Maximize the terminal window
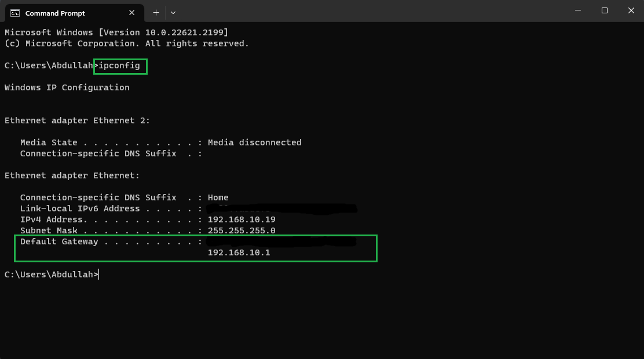Viewport: 644px width, 359px height. [x=605, y=10]
